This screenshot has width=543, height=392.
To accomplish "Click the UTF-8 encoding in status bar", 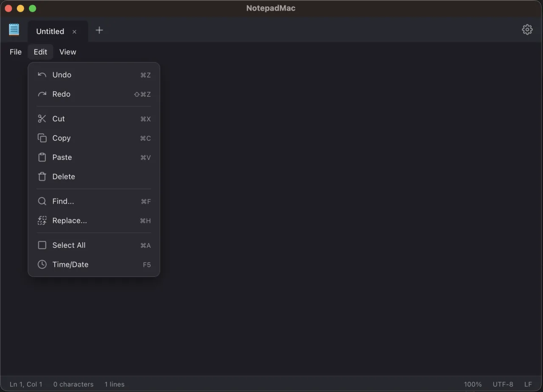I will coord(503,384).
